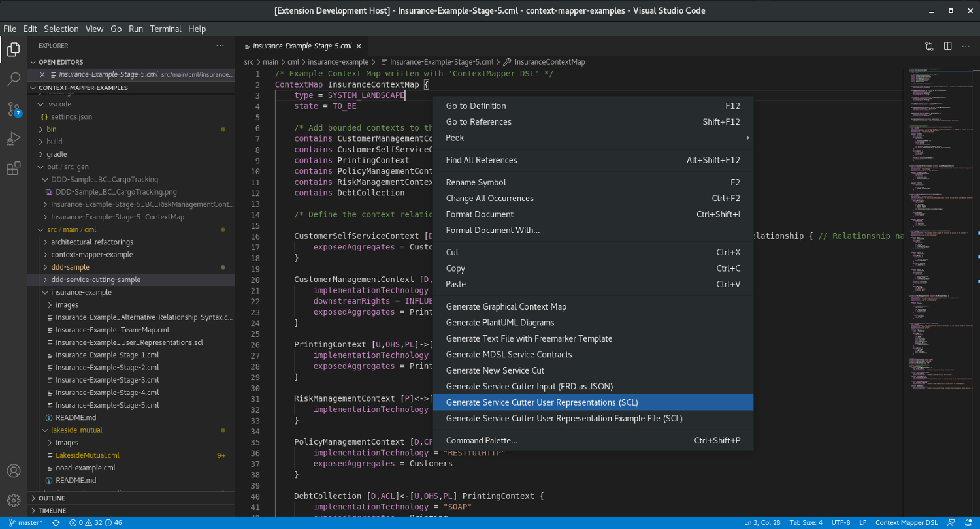Image resolution: width=980 pixels, height=529 pixels.
Task: Open the errors and warnings problems indicator
Action: pos(95,522)
